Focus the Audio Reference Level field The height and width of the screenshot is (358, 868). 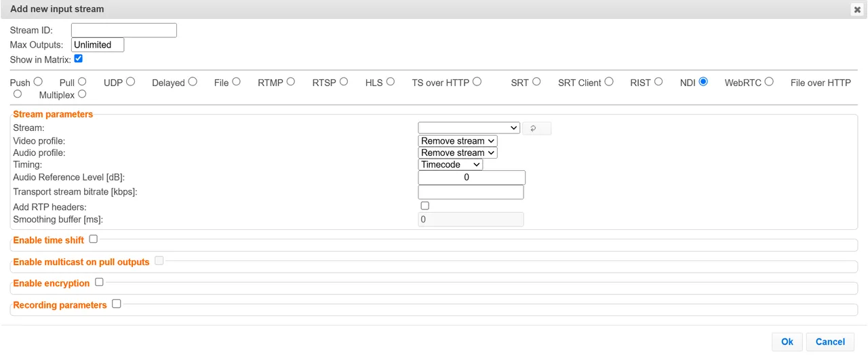pyautogui.click(x=472, y=178)
